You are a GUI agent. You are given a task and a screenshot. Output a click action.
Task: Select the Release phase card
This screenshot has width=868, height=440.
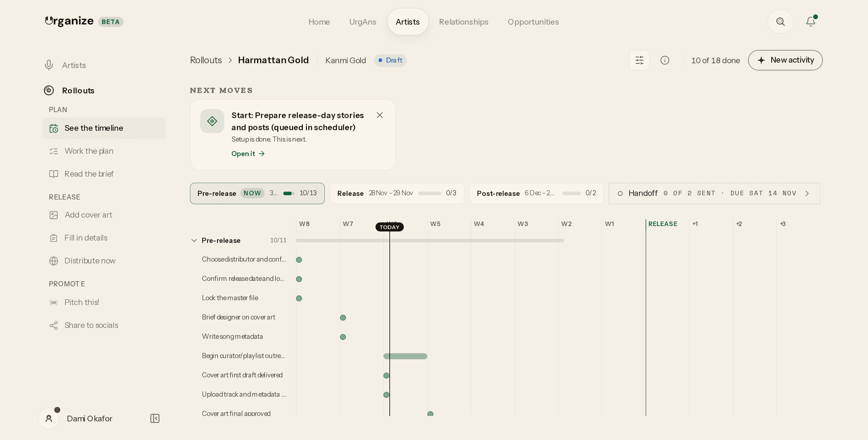click(x=397, y=194)
